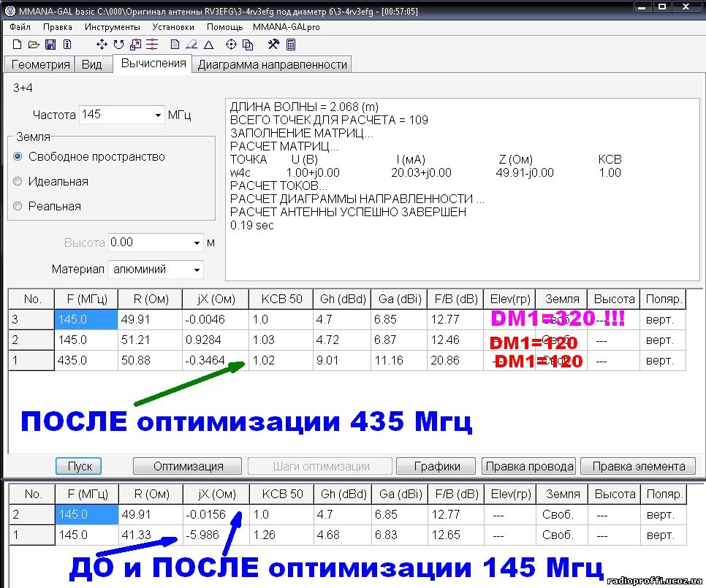Click the Правка элемента button
This screenshot has width=706, height=588.
pos(638,466)
